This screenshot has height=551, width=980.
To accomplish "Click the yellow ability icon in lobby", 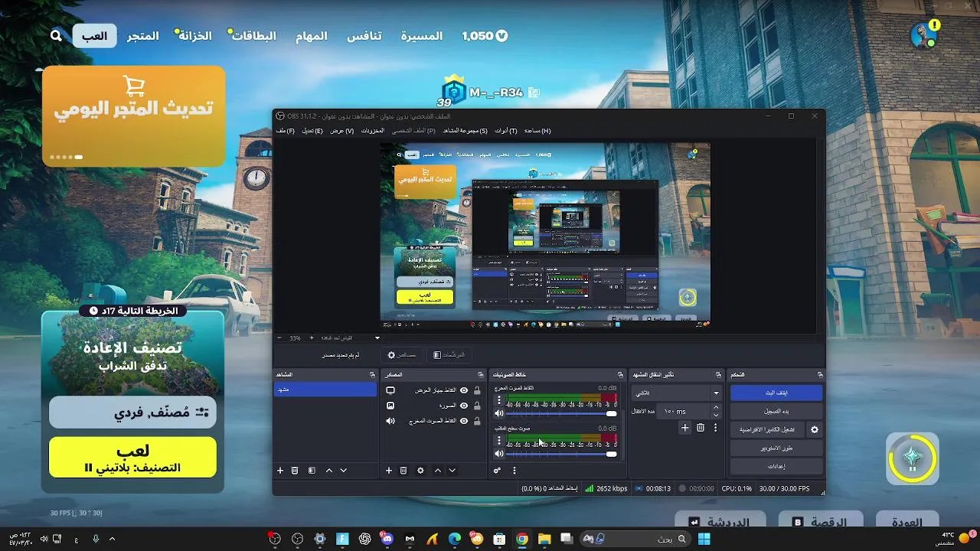I will click(912, 458).
